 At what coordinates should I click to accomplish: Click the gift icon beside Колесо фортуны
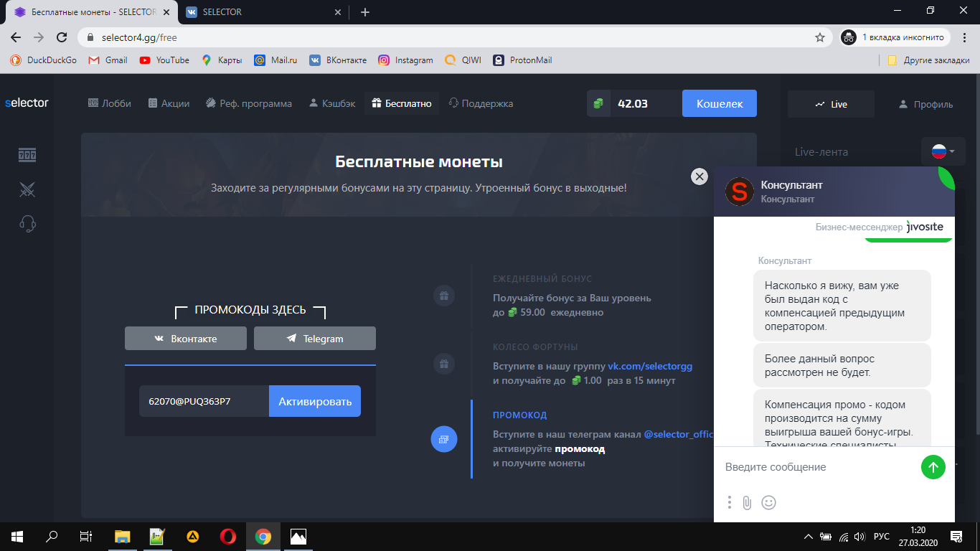[x=444, y=364]
